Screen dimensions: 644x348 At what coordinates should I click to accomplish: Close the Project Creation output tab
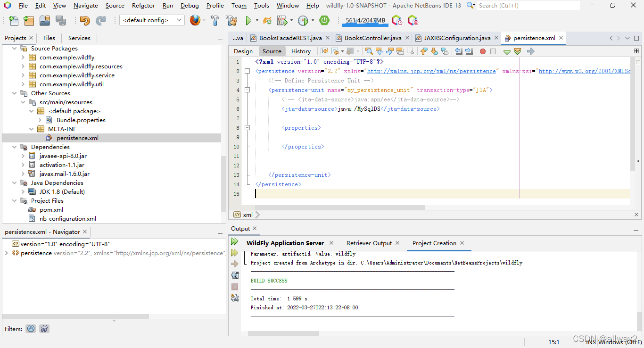pos(462,243)
